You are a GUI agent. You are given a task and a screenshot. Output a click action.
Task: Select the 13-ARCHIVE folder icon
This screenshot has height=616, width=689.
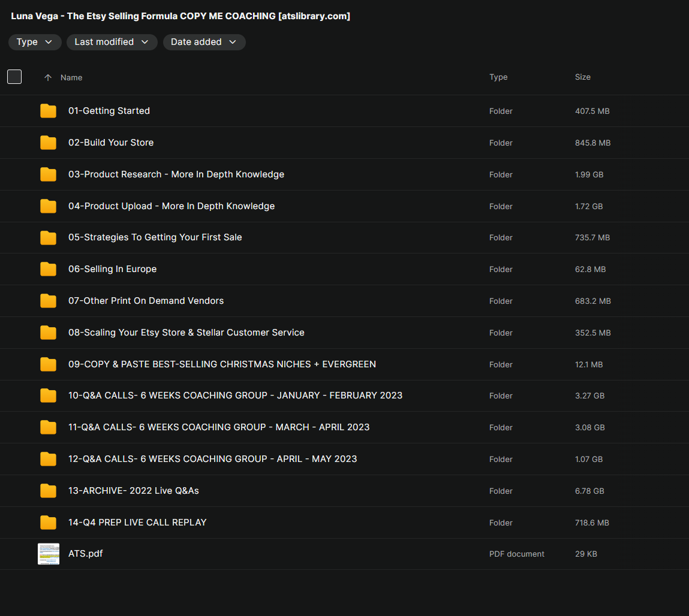coord(49,491)
